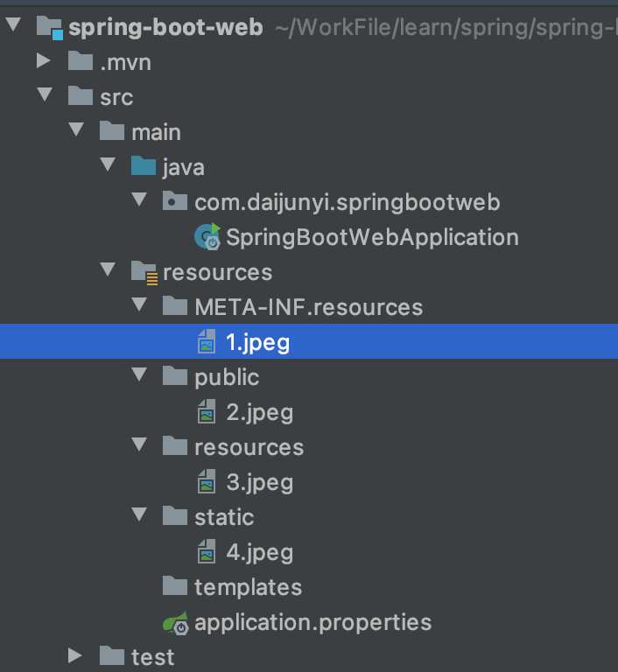
Task: Click the SpringBootWebApplication class icon
Action: pyautogui.click(x=208, y=237)
